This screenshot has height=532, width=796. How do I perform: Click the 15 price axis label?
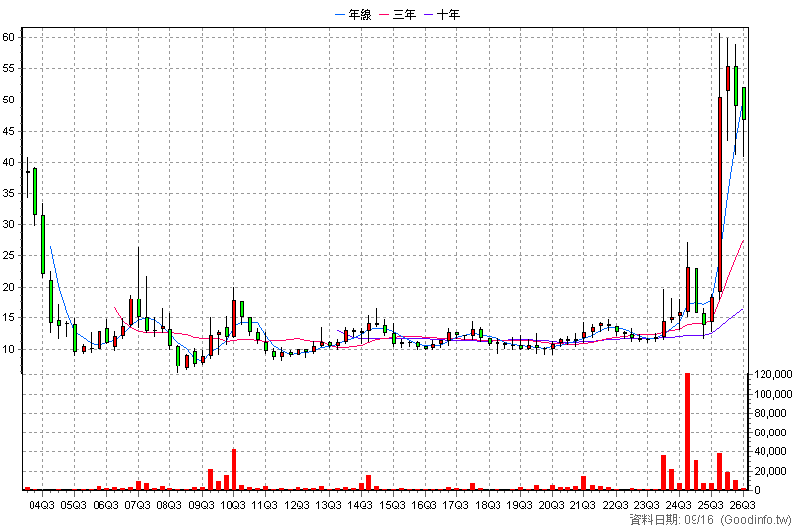coord(8,318)
